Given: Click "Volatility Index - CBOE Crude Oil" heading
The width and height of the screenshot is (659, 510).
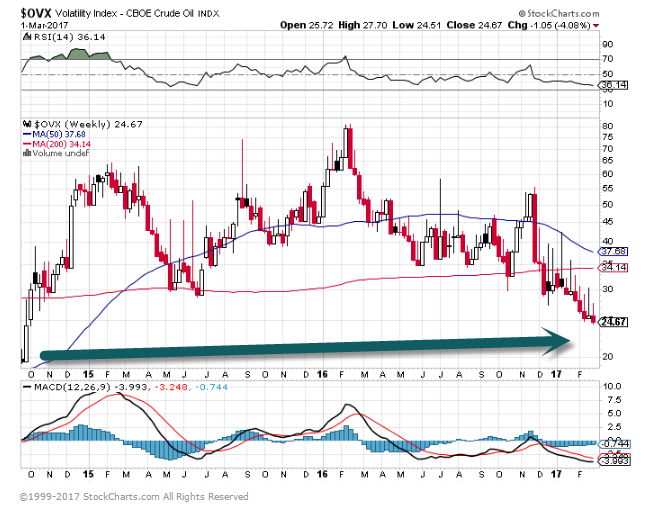Looking at the screenshot, I should coord(124,13).
